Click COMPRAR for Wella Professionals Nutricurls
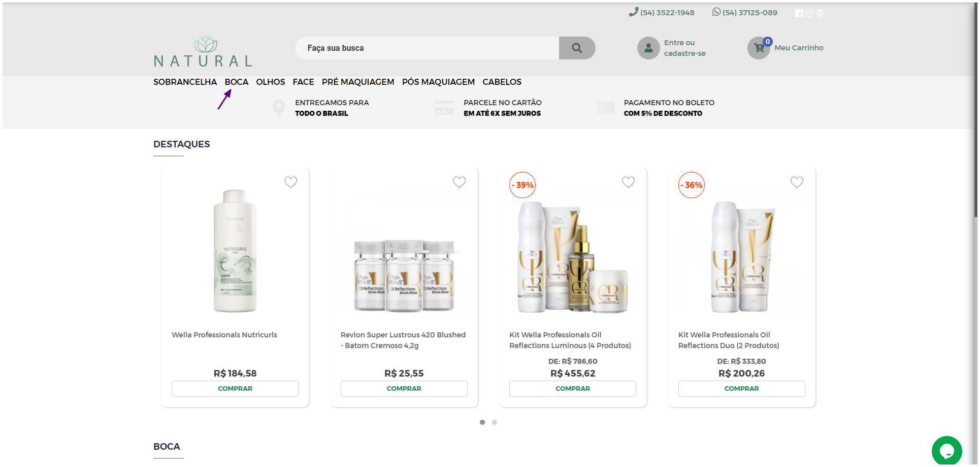This screenshot has width=980, height=467. point(235,388)
